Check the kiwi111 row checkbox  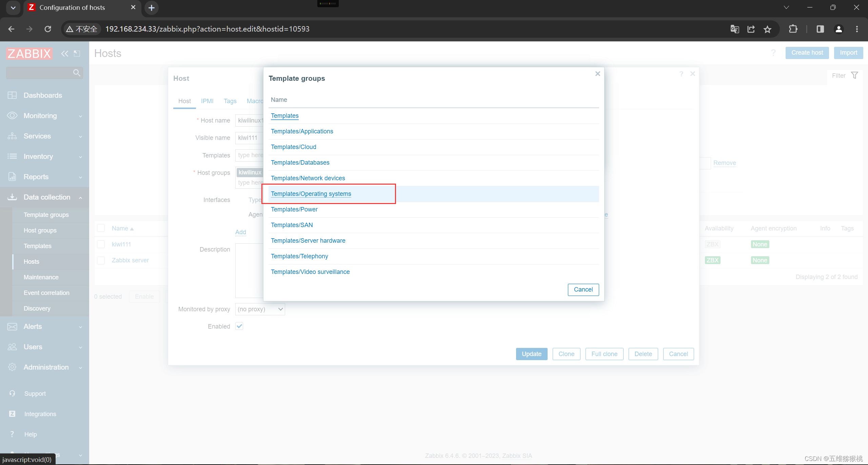click(101, 244)
